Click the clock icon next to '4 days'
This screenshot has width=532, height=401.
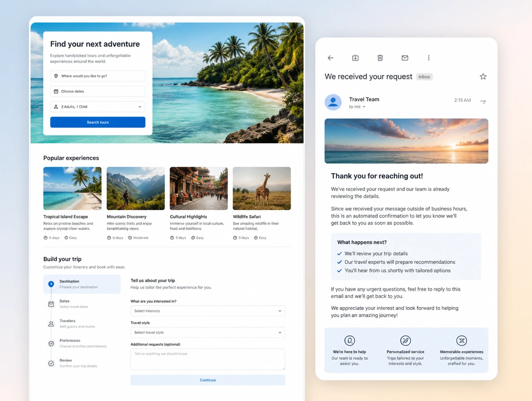[46, 238]
